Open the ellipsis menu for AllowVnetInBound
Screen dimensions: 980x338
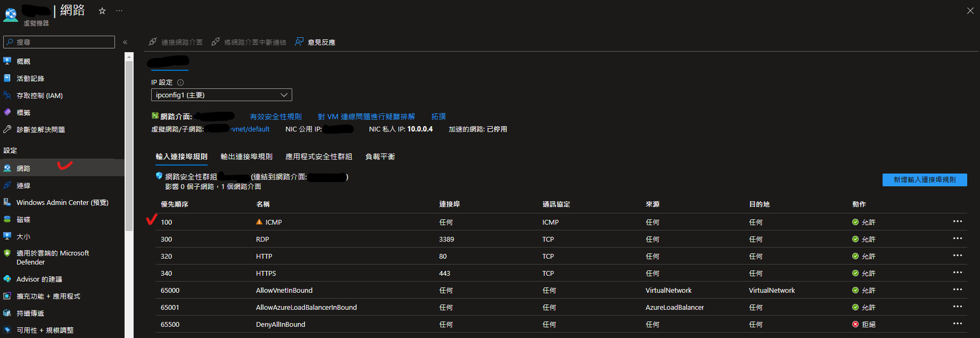tap(958, 290)
